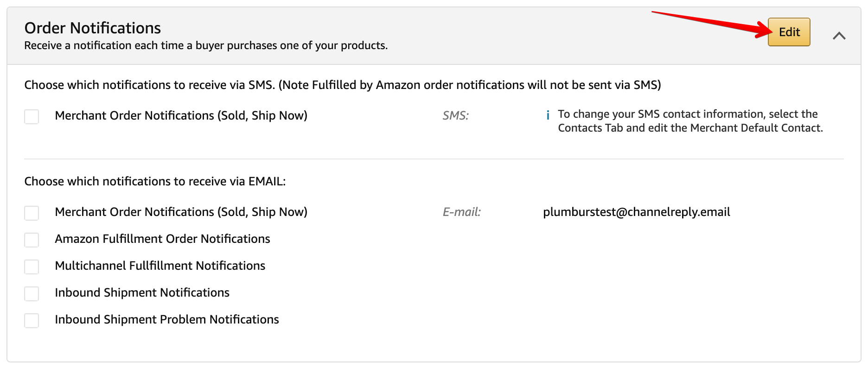The width and height of the screenshot is (868, 368).
Task: Click the italic SMS: field label
Action: 455,115
